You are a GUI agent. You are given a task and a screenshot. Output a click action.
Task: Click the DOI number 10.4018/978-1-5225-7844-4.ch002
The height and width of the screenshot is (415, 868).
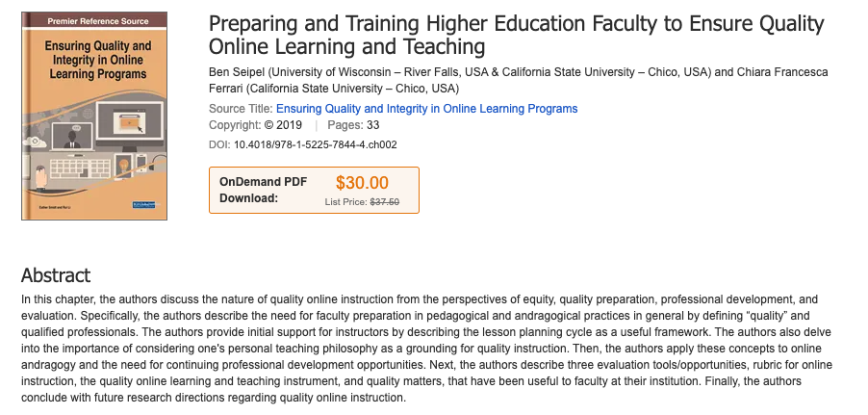(316, 145)
